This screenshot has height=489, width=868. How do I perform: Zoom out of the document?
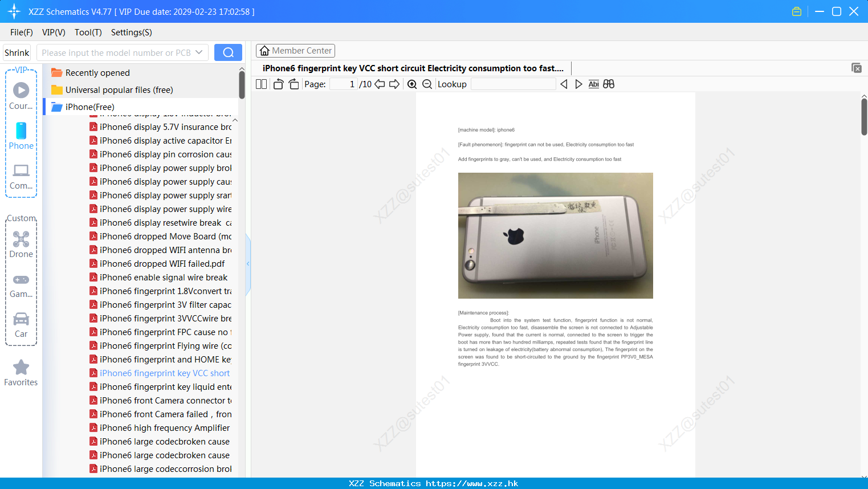(427, 84)
